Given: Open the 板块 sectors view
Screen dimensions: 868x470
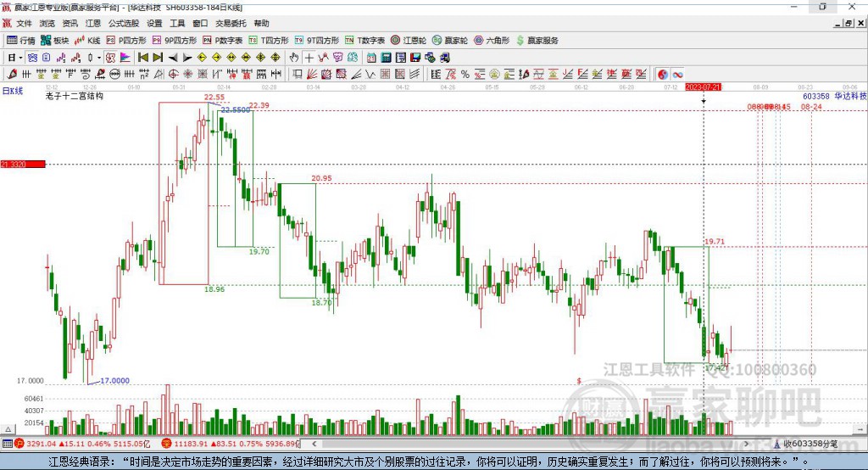Looking at the screenshot, I should (x=55, y=41).
